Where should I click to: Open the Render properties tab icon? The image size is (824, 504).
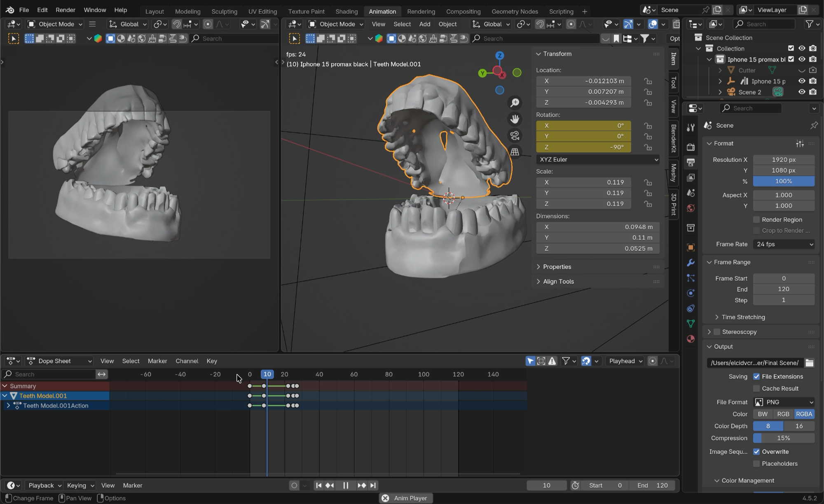691,147
